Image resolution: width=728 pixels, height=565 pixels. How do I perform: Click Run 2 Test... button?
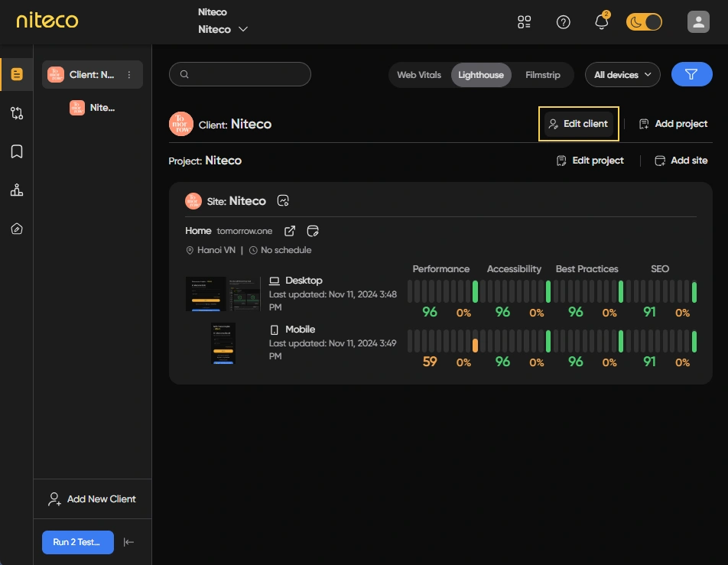(77, 542)
